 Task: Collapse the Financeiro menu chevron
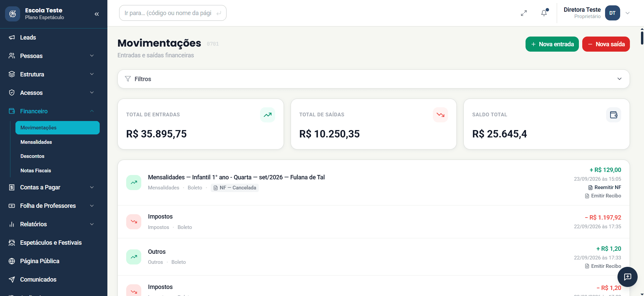tap(92, 111)
